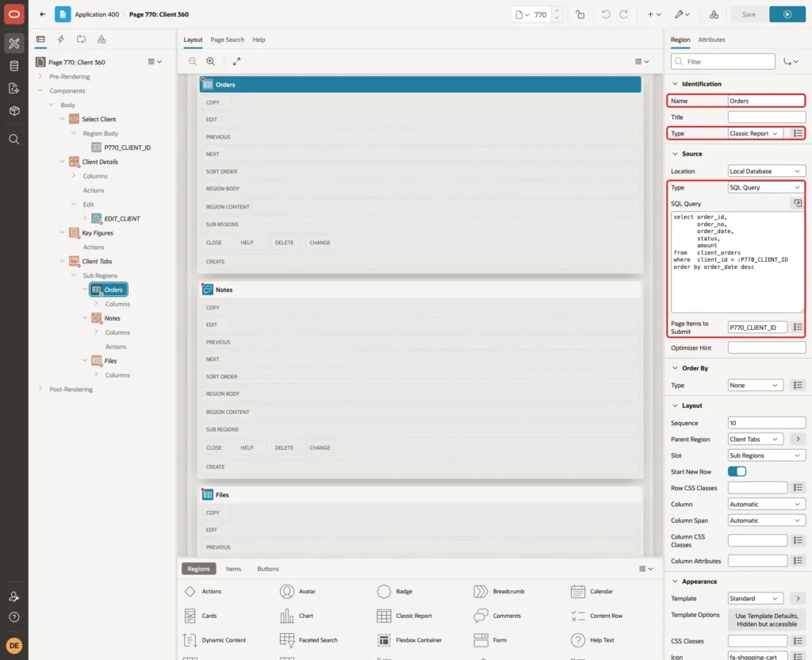Image resolution: width=812 pixels, height=660 pixels.
Task: Zoom in the layout view
Action: [x=211, y=61]
